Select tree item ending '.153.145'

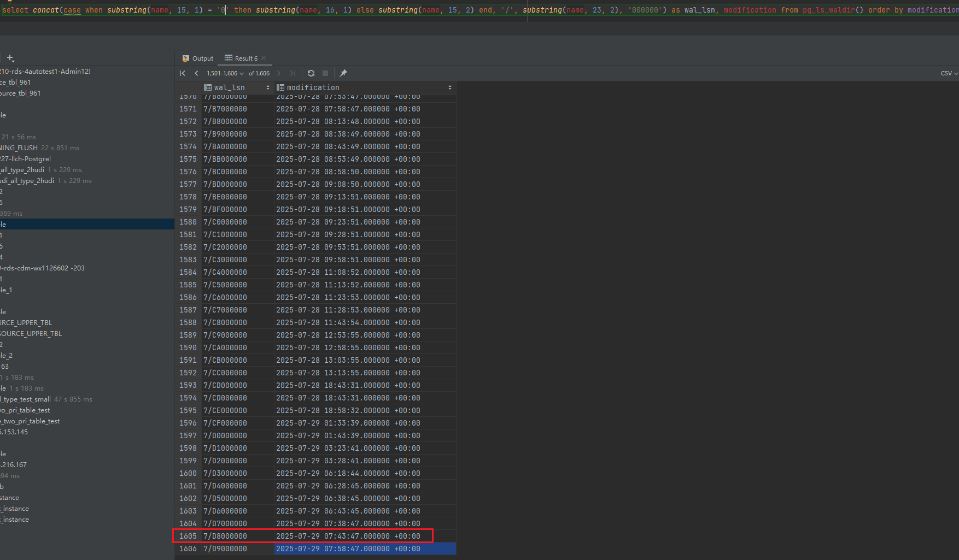point(14,432)
